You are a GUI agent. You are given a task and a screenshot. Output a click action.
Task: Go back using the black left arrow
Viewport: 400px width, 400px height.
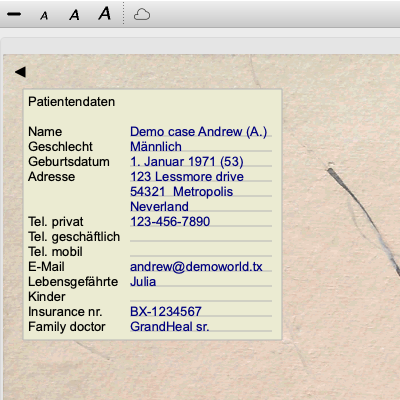click(x=20, y=72)
